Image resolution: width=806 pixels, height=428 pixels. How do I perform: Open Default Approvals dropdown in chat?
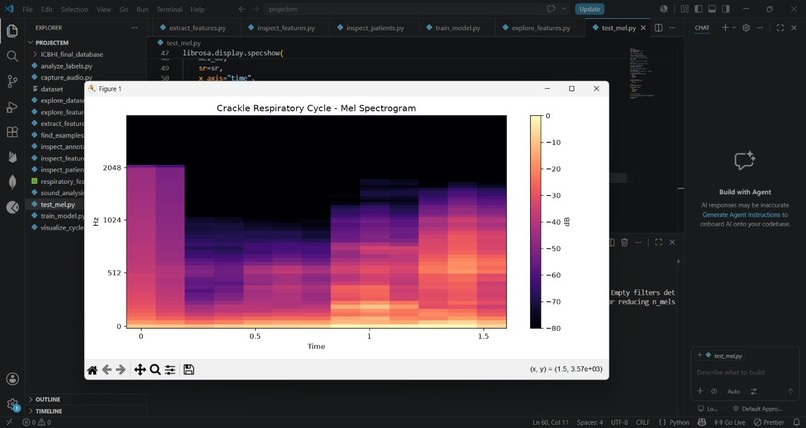[x=758, y=409]
